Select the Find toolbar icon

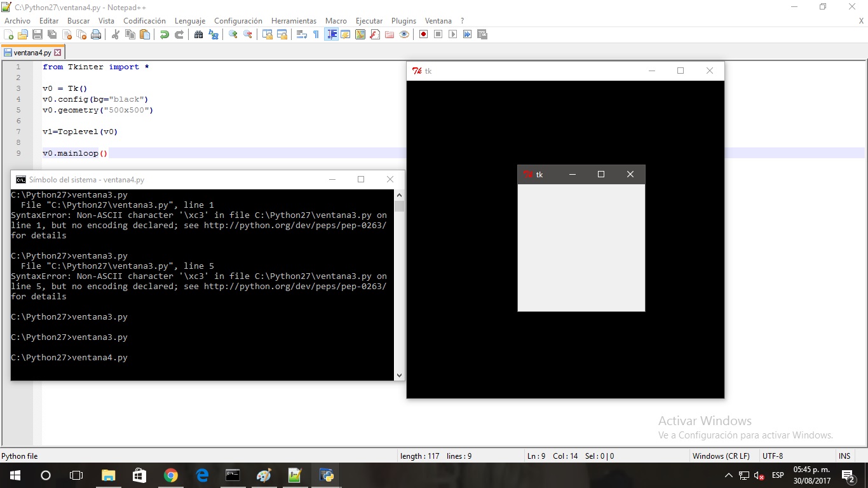coord(198,34)
